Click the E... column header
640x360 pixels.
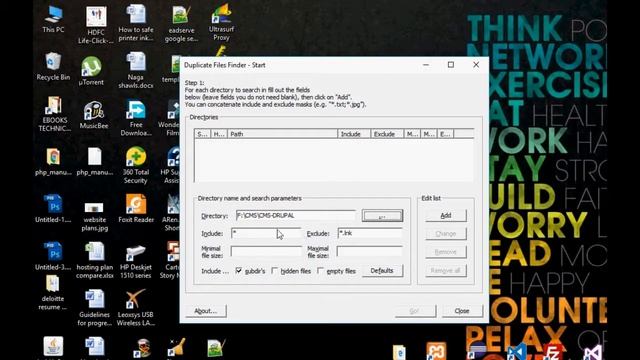point(445,134)
